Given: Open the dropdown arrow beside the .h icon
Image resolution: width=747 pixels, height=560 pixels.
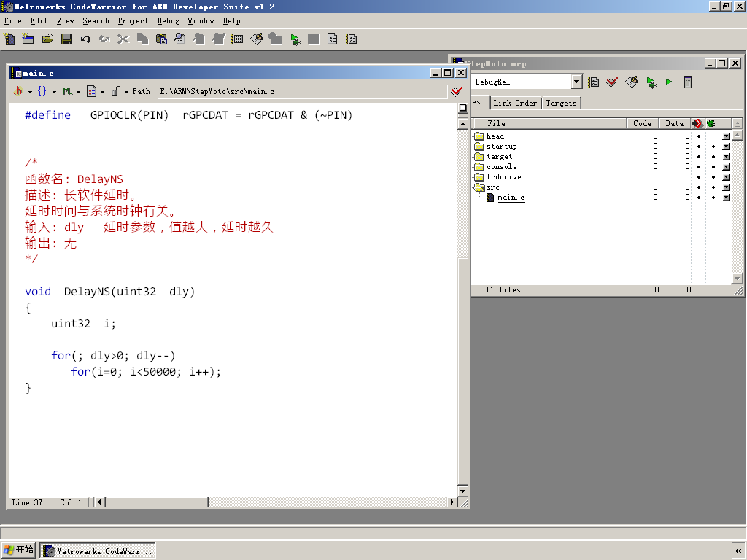Looking at the screenshot, I should (30, 91).
